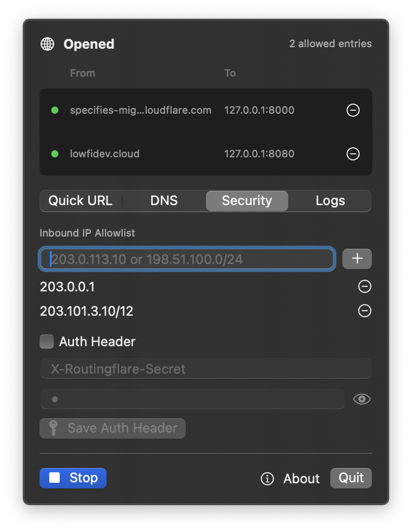Select the lowfidev.cloud hostname
This screenshot has width=412, height=532.
point(105,154)
